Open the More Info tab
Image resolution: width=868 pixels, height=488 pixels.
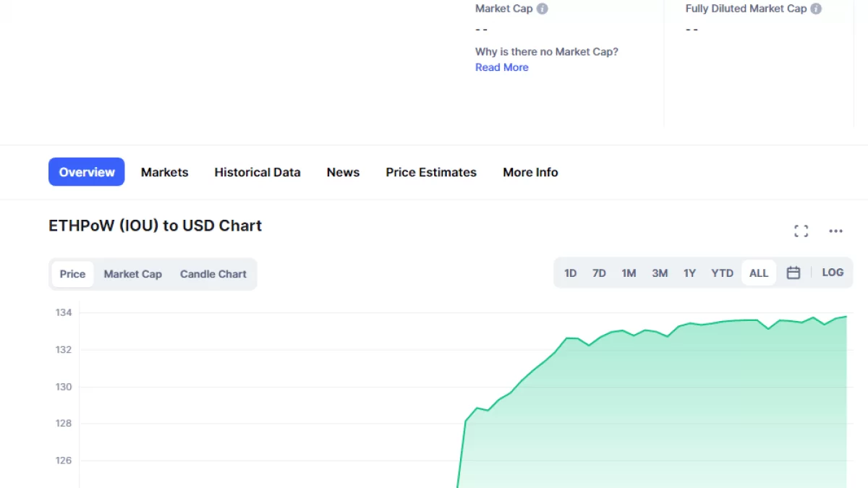click(530, 172)
